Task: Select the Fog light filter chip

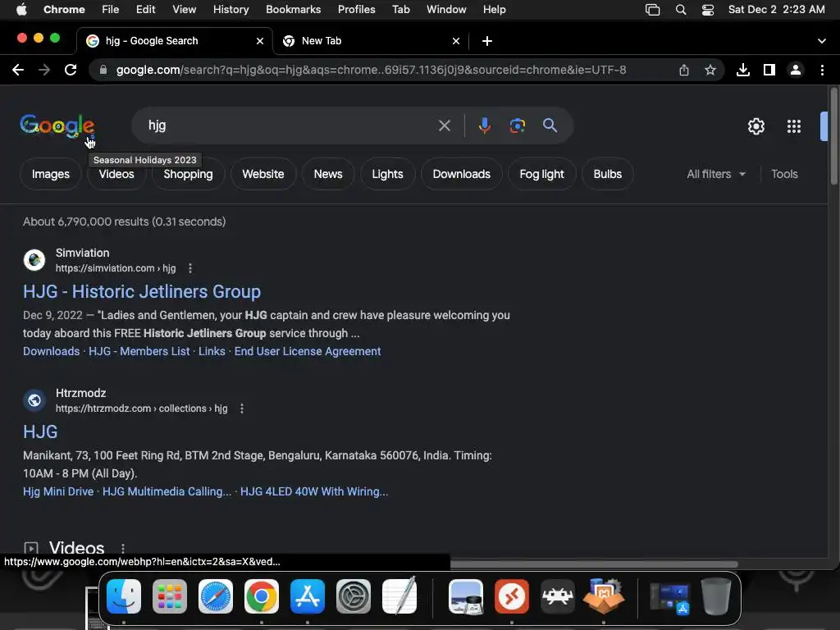Action: tap(541, 174)
